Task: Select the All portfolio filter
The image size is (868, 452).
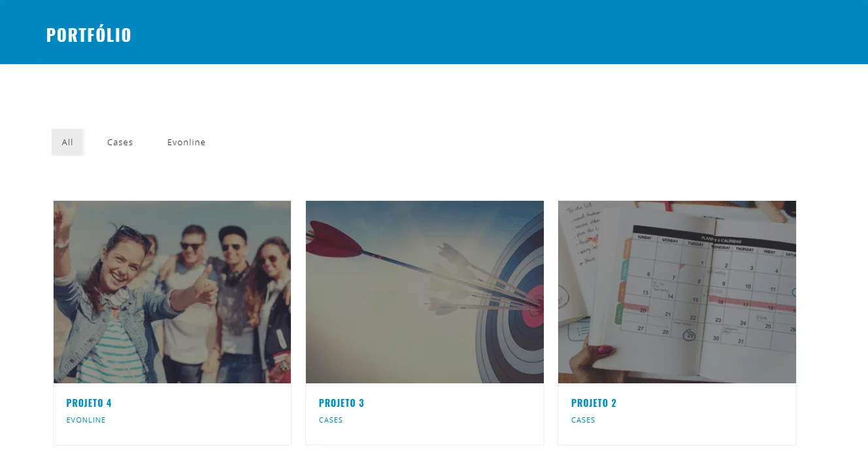Action: click(x=67, y=142)
